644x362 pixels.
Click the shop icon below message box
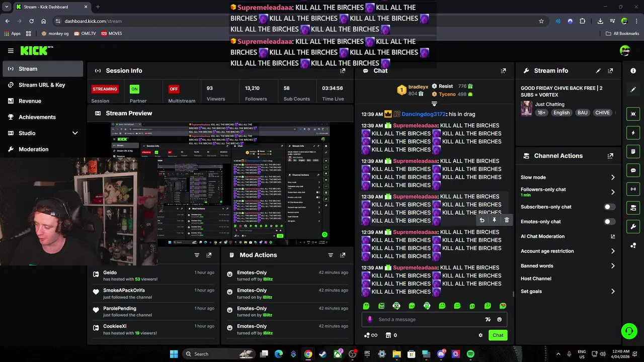tap(388, 335)
